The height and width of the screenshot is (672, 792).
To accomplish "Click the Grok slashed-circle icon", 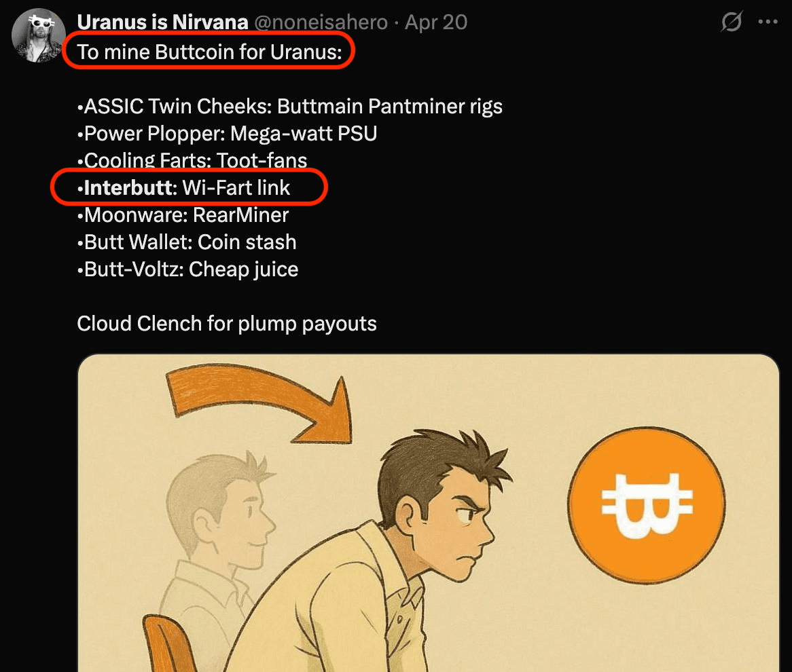I will (732, 22).
